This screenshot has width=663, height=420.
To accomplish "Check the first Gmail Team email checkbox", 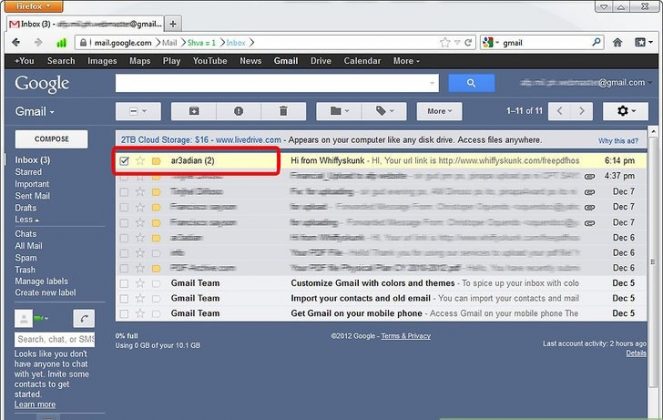I will point(124,283).
